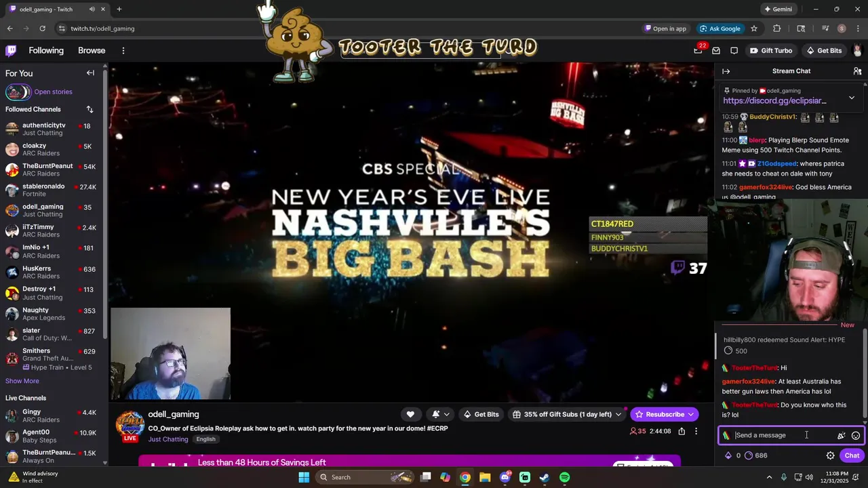Mute the Twitch tab audio icon

click(x=92, y=9)
